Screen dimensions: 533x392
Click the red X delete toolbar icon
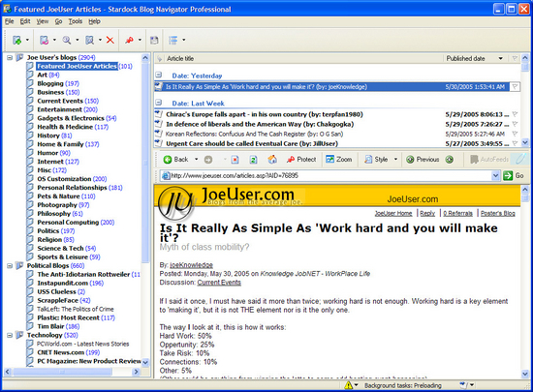110,40
